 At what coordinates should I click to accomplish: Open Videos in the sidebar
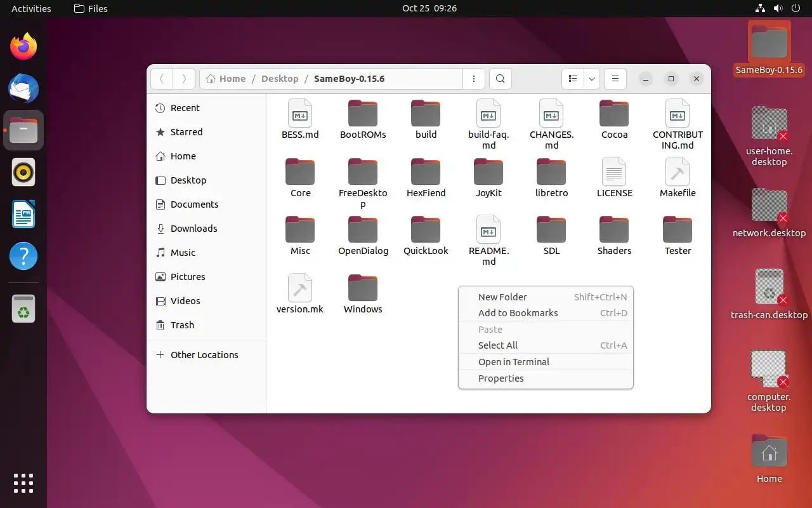tap(207, 301)
